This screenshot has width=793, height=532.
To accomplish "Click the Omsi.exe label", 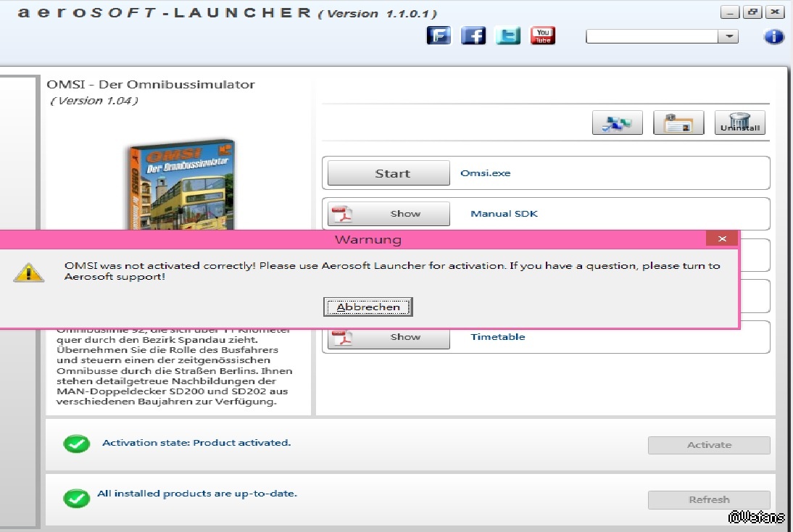I will point(486,173).
